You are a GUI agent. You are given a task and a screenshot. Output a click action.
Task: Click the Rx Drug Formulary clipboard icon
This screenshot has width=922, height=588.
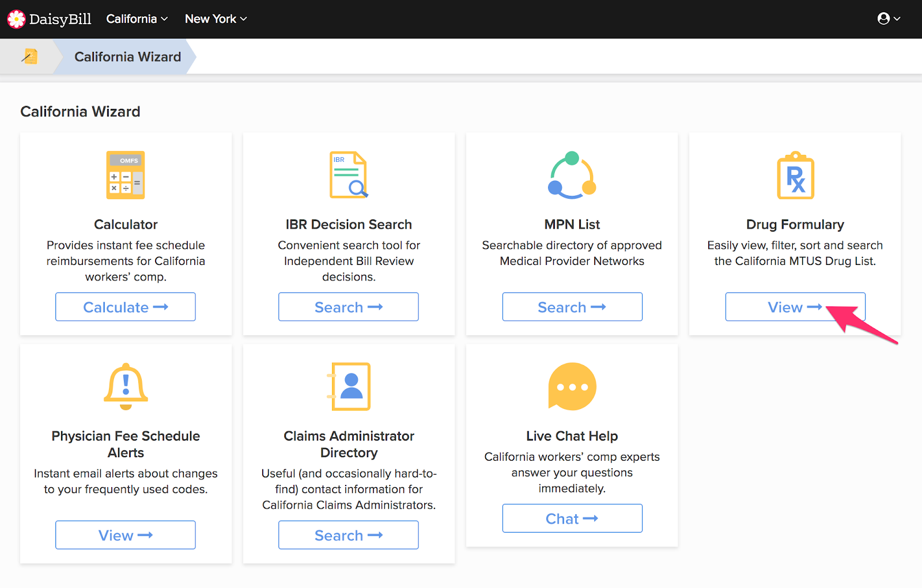795,175
